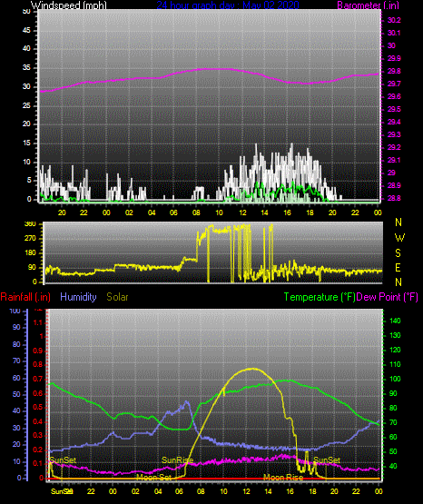The width and height of the screenshot is (423, 504).
Task: Select the 'Solar' legend label
Action: tap(117, 297)
